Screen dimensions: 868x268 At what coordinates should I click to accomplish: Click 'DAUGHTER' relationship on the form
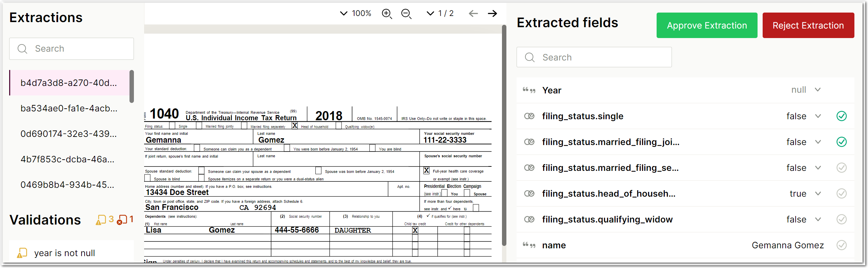(x=353, y=230)
